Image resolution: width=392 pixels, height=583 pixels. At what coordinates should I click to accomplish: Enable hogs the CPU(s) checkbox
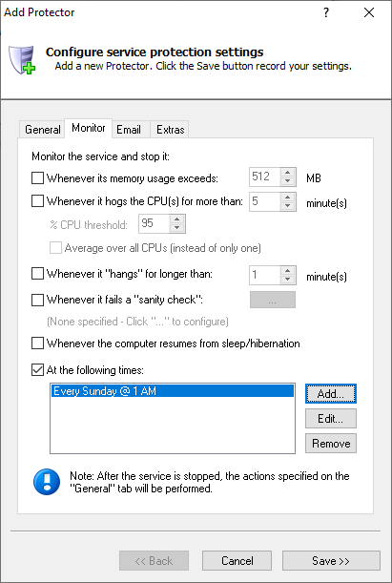pyautogui.click(x=37, y=201)
